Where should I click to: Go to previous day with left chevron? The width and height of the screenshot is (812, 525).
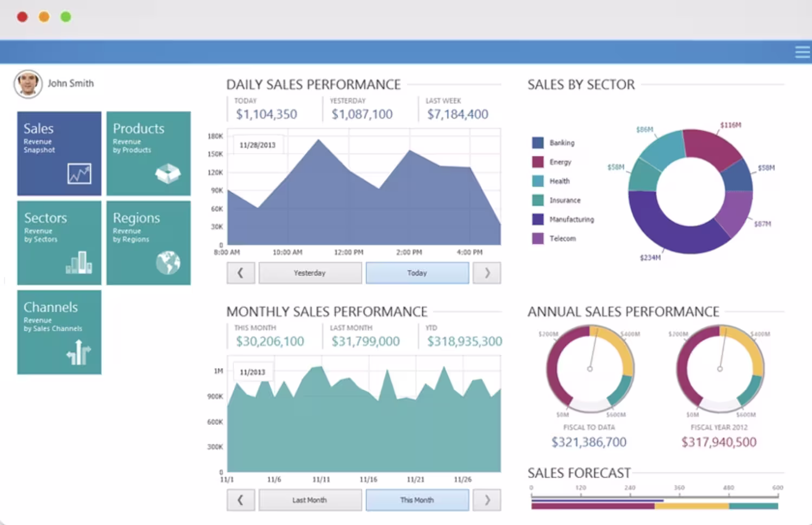[240, 273]
